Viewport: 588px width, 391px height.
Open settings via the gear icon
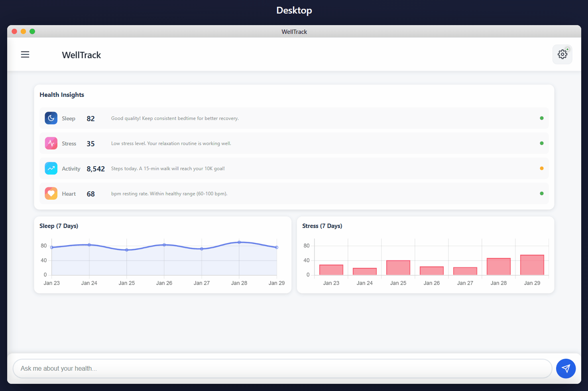(562, 55)
